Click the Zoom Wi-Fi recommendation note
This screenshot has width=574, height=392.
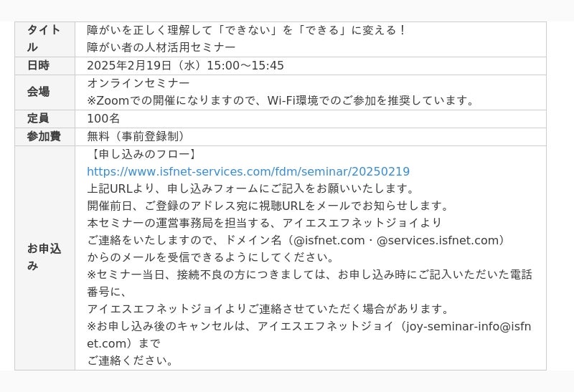(x=281, y=100)
